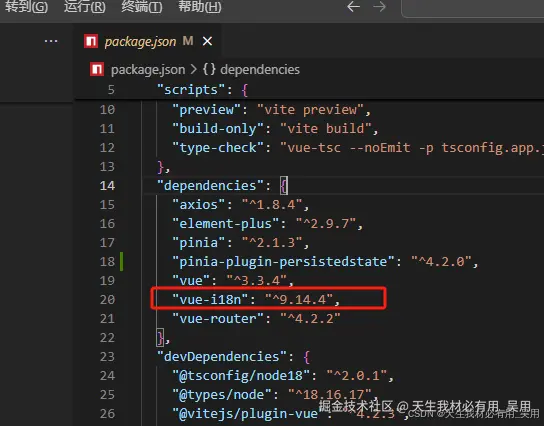Click line number 14

click(107, 186)
